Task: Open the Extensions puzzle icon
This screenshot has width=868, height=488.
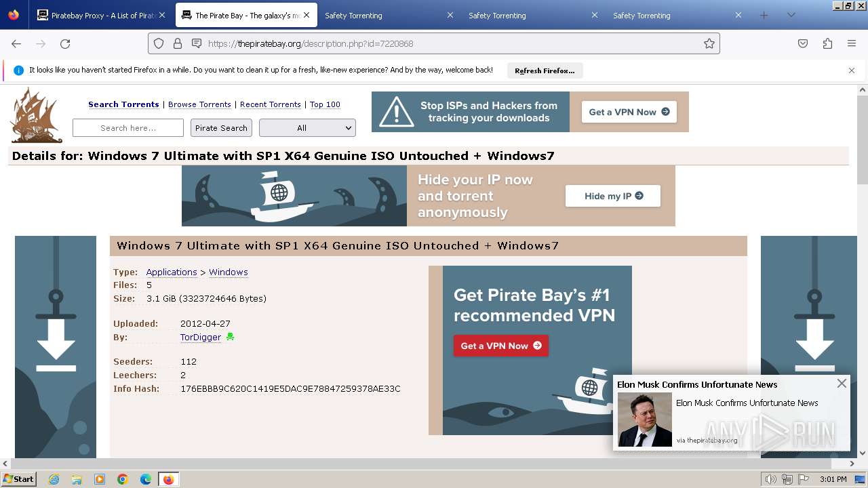Action: (827, 43)
